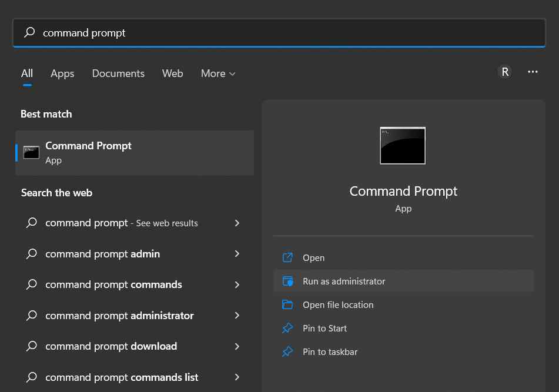
Task: Choose Open file location
Action: 404,304
